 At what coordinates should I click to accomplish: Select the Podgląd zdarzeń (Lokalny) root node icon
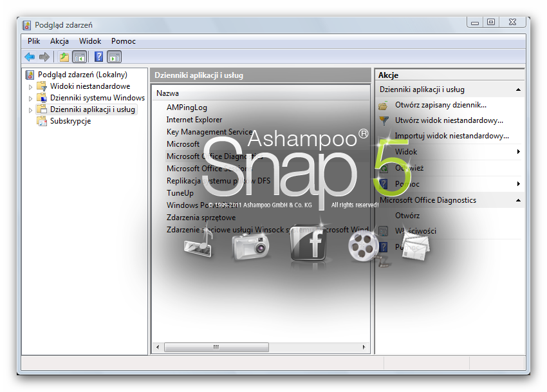(x=30, y=75)
